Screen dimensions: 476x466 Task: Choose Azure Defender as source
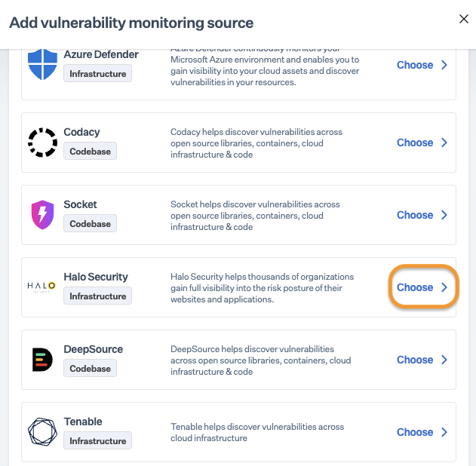[422, 65]
